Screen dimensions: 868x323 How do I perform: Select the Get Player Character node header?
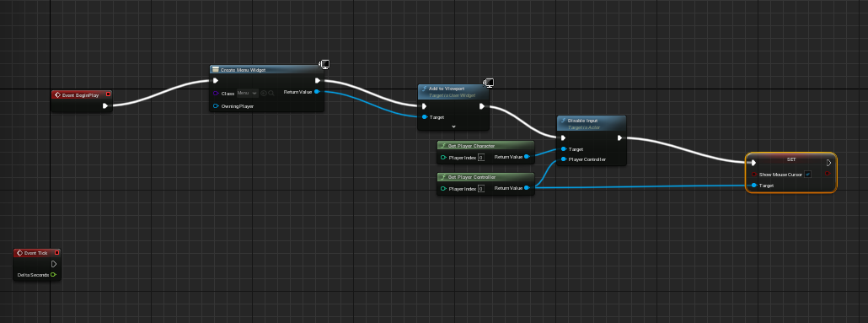tap(485, 146)
